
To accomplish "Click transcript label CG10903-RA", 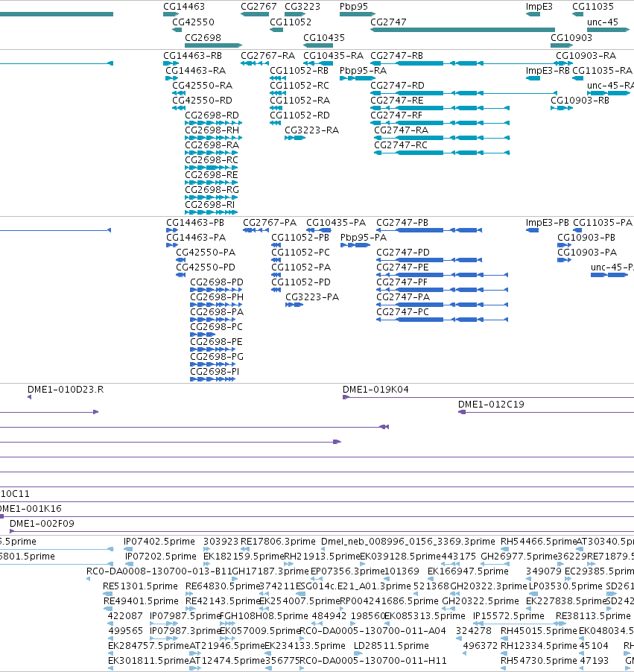I will [586, 56].
